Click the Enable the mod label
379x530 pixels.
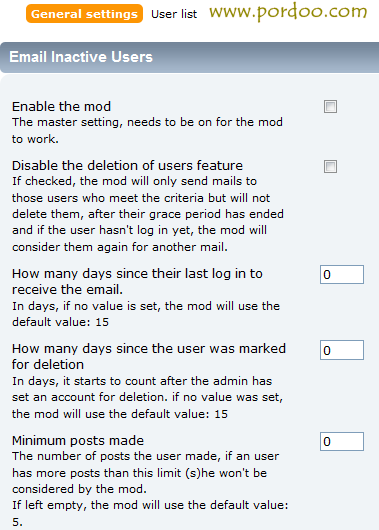pyautogui.click(x=61, y=106)
